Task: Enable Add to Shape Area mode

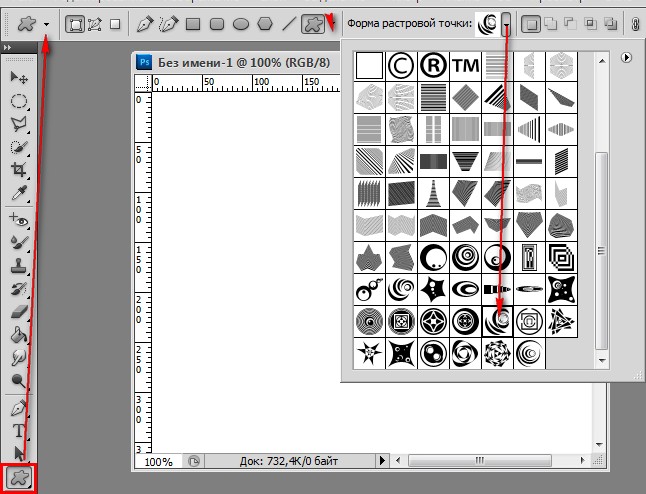Action: click(550, 24)
